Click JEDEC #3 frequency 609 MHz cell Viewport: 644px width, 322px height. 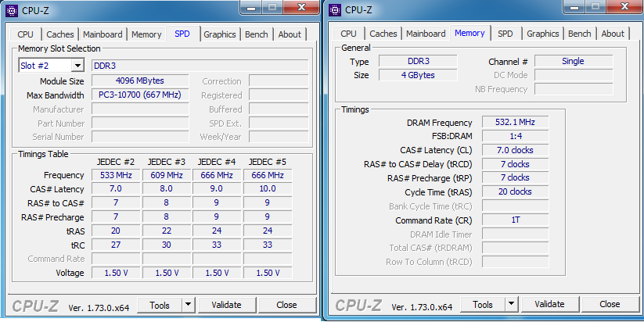167,175
